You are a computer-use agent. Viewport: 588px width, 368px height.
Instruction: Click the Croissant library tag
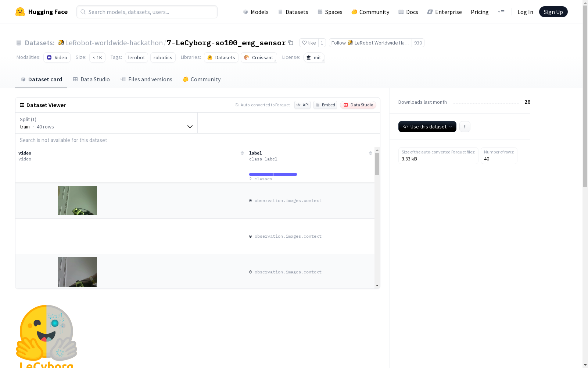(259, 57)
